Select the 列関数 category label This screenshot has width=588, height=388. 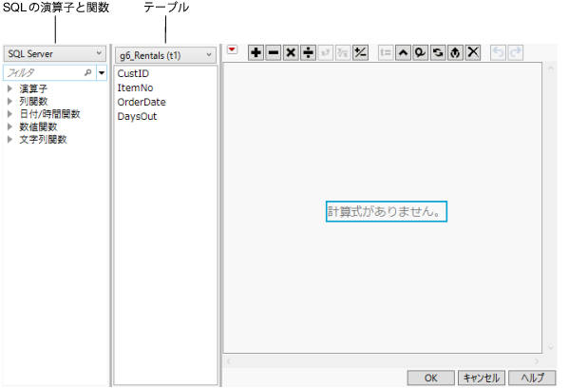(33, 102)
